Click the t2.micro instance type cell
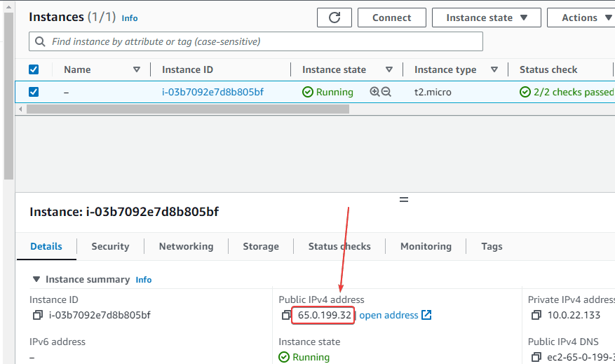Image resolution: width=615 pixels, height=364 pixels. pos(433,92)
